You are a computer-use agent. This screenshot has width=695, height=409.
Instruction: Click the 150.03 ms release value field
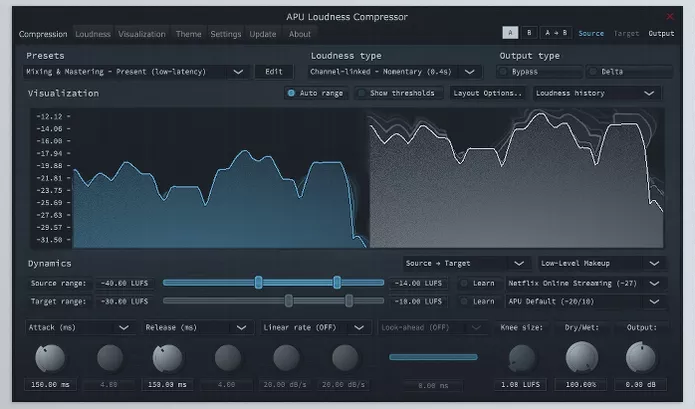tap(167, 385)
